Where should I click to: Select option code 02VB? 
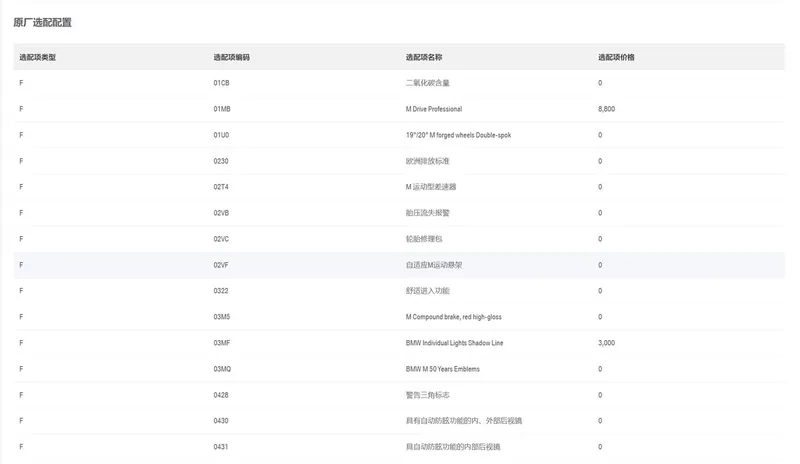point(221,213)
